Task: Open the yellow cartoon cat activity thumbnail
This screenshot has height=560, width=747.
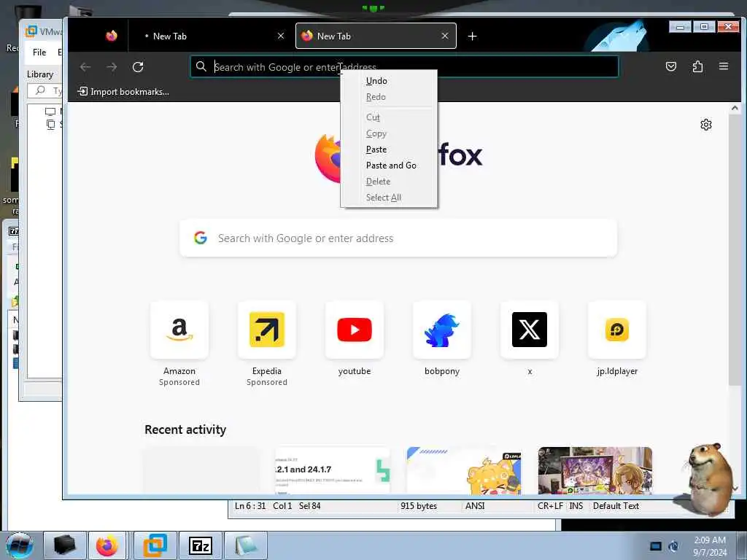Action: tap(464, 470)
